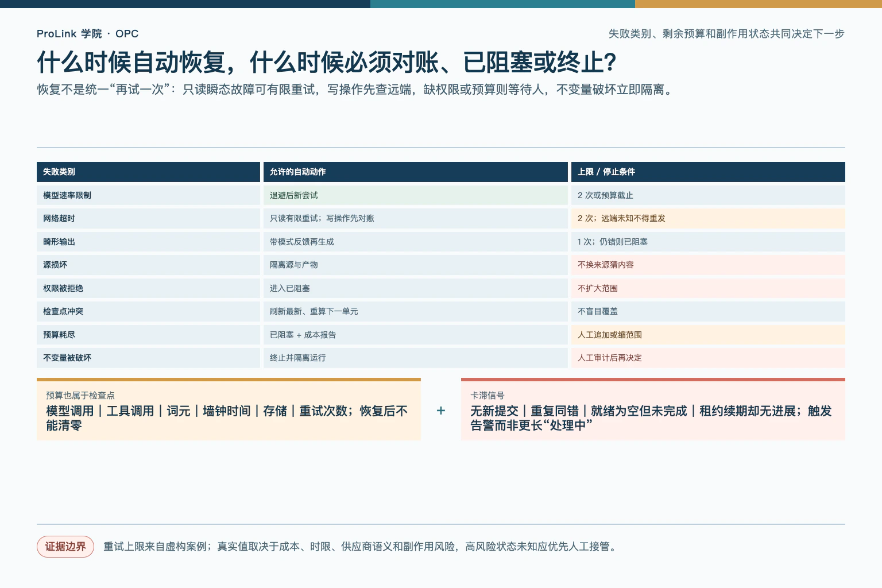Click the 不换来源猜内容 red cell
Screen dimensions: 882x588
coord(708,265)
